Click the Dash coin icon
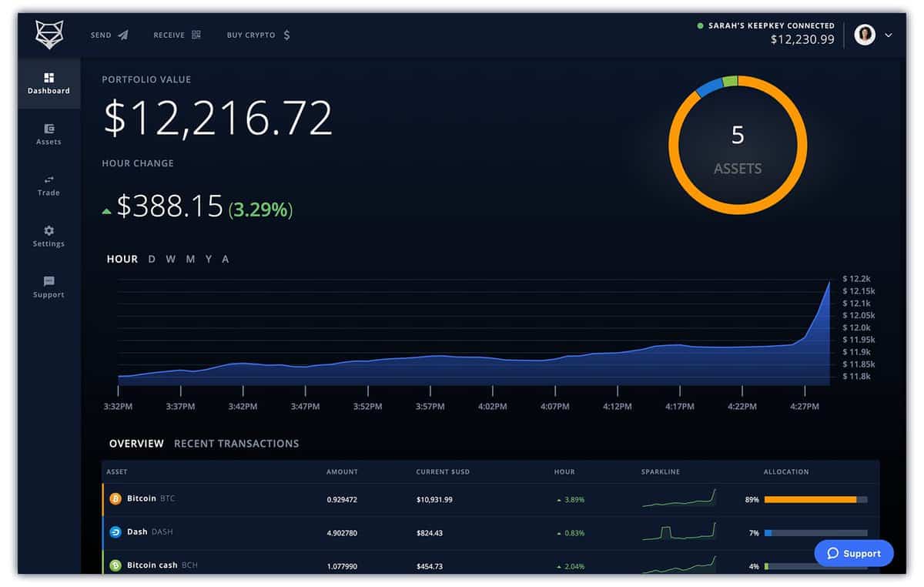Viewport: 924px width, 587px height. click(x=115, y=532)
